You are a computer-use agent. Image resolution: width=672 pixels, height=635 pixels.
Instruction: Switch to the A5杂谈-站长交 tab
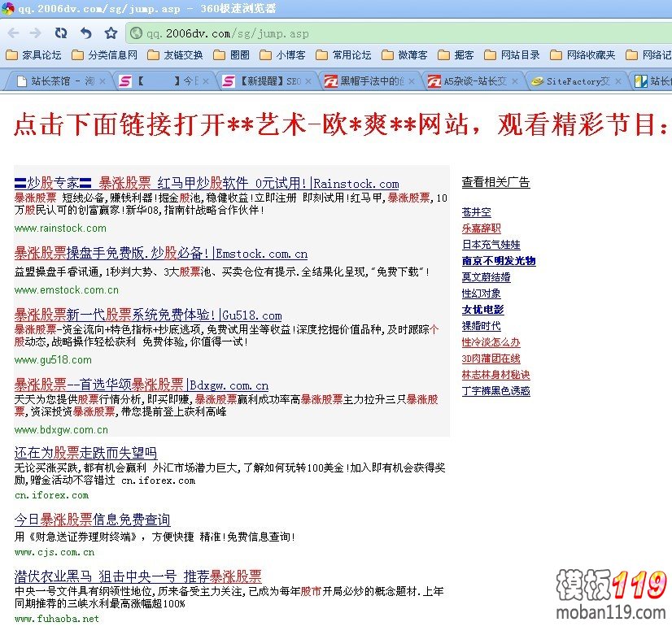[x=473, y=81]
